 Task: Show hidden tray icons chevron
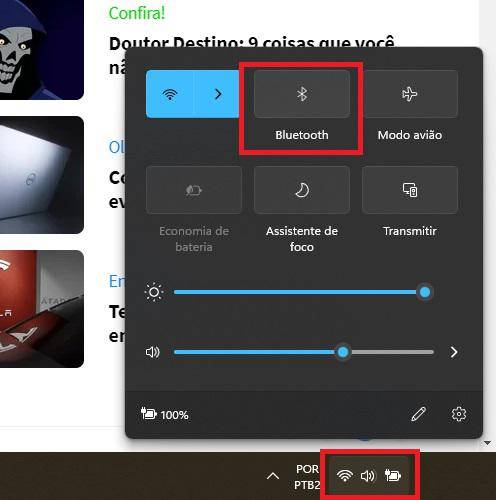[x=273, y=476]
